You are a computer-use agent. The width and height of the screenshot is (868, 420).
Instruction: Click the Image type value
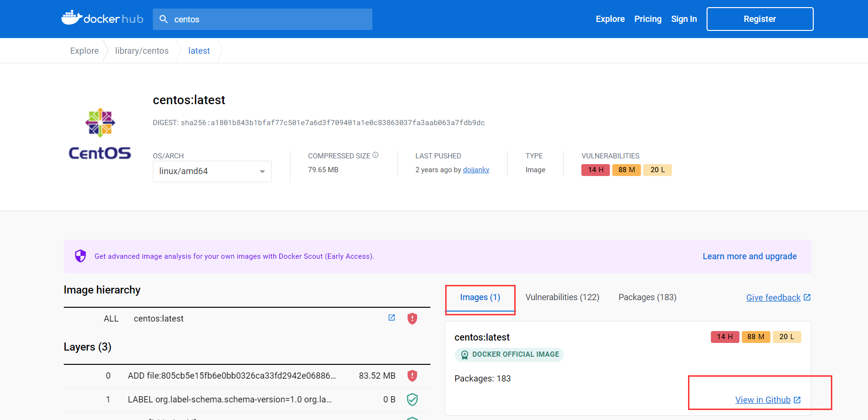coord(535,170)
